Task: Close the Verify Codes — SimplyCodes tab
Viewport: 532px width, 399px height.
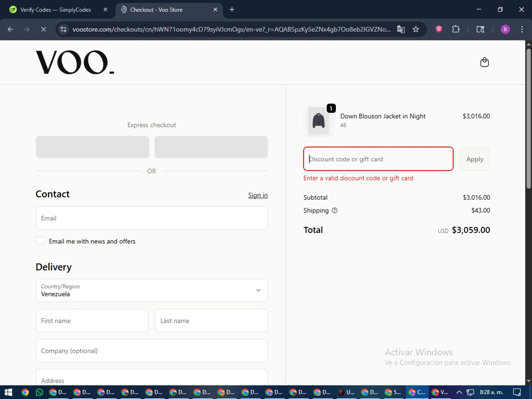Action: [105, 10]
